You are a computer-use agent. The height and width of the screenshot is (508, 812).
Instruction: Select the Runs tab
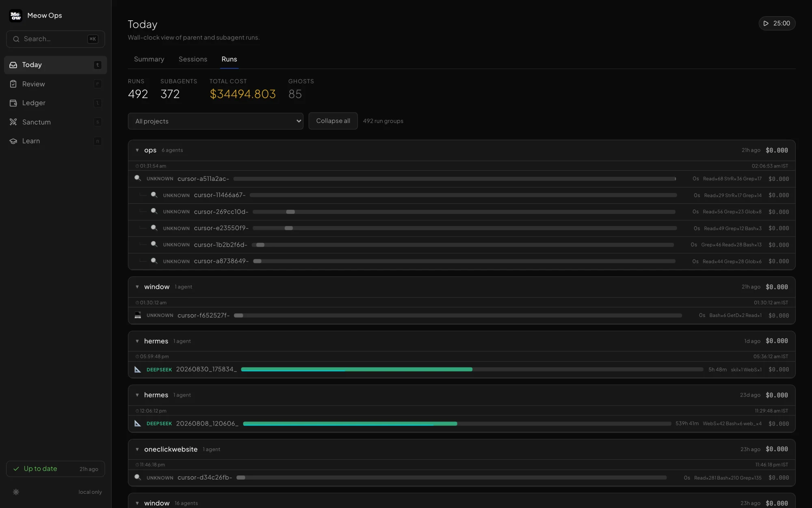tap(229, 59)
